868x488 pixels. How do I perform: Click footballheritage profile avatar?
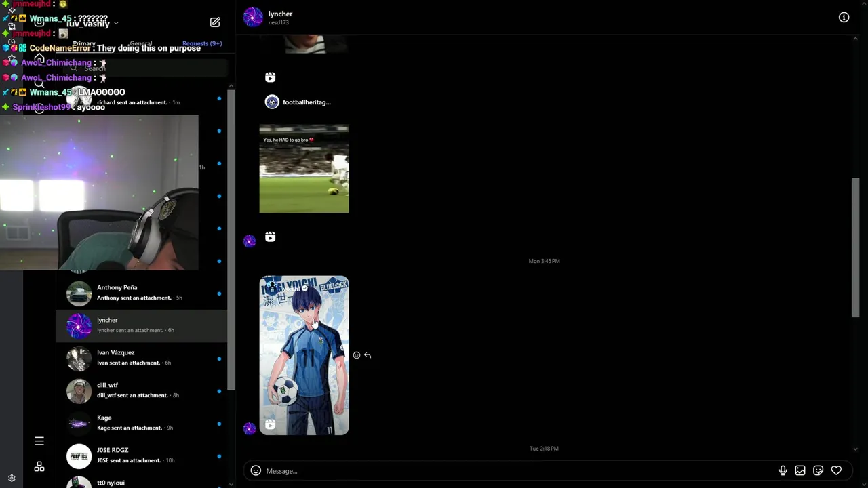pyautogui.click(x=272, y=102)
